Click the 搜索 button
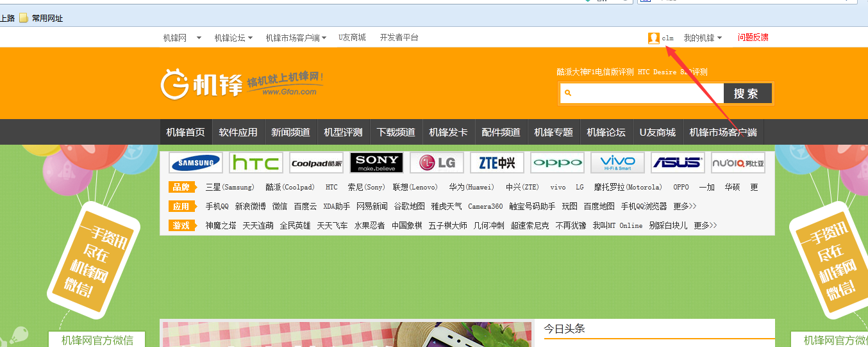This screenshot has width=868, height=347. [x=747, y=93]
